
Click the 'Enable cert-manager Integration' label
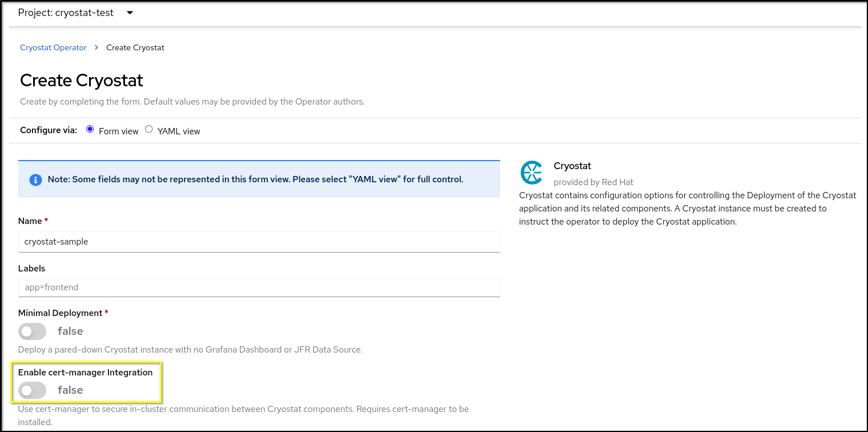[x=86, y=373]
